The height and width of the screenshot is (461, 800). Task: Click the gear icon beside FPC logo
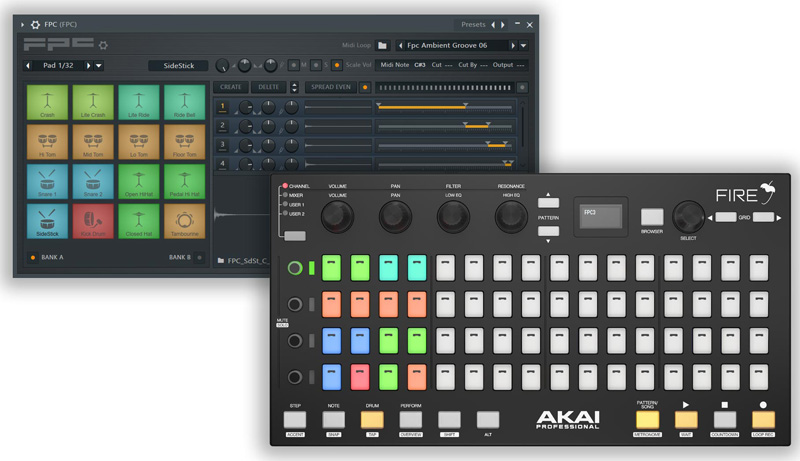(103, 45)
